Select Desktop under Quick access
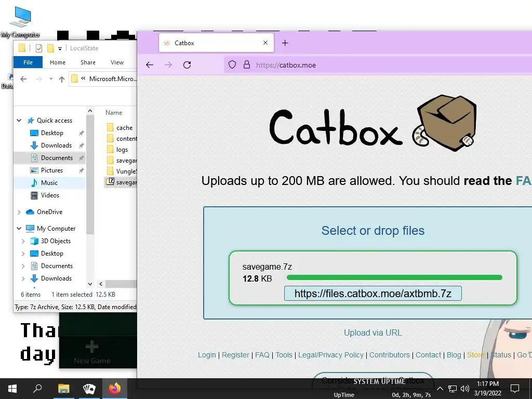The image size is (532, 399). pos(52,133)
